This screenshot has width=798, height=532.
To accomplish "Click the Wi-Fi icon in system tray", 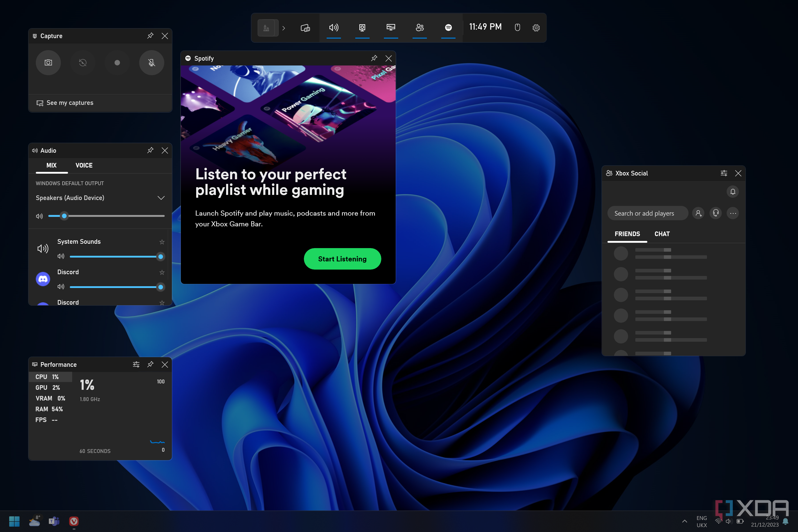I will pyautogui.click(x=718, y=521).
